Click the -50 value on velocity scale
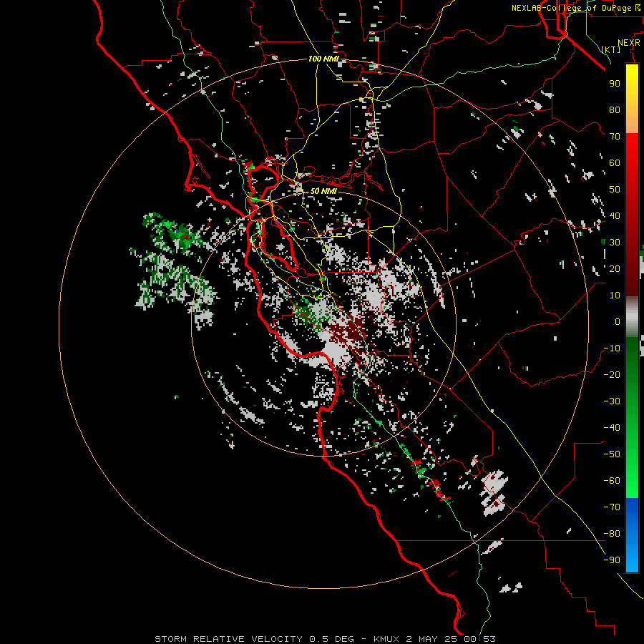Image resolution: width=644 pixels, height=644 pixels. pyautogui.click(x=612, y=454)
